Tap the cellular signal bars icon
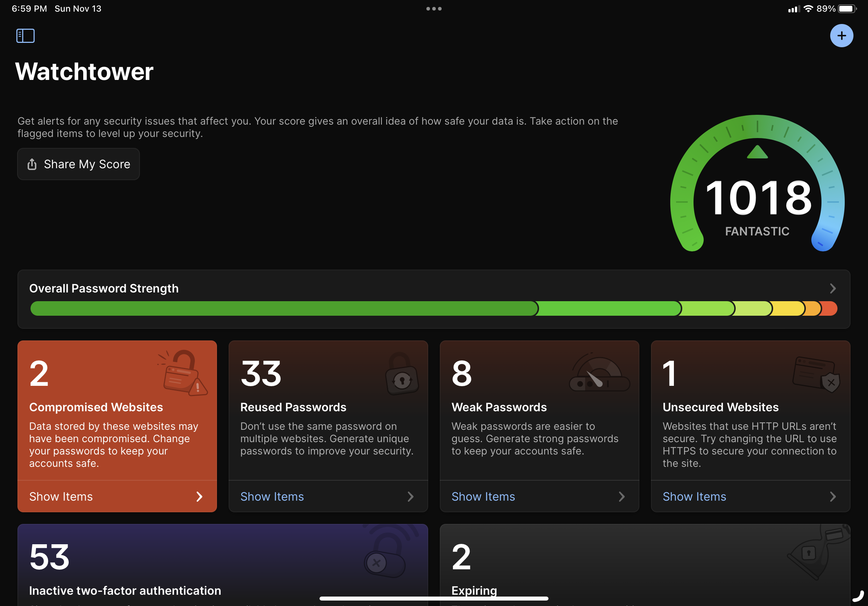This screenshot has width=868, height=606. coord(793,9)
